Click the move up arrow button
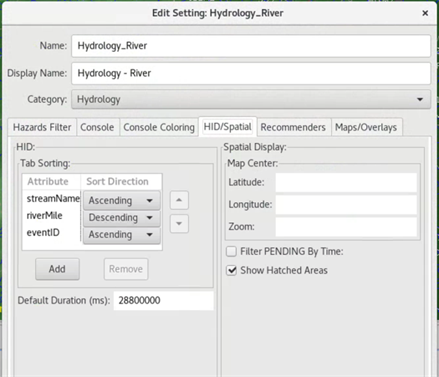This screenshot has height=377, width=439. coord(179,200)
